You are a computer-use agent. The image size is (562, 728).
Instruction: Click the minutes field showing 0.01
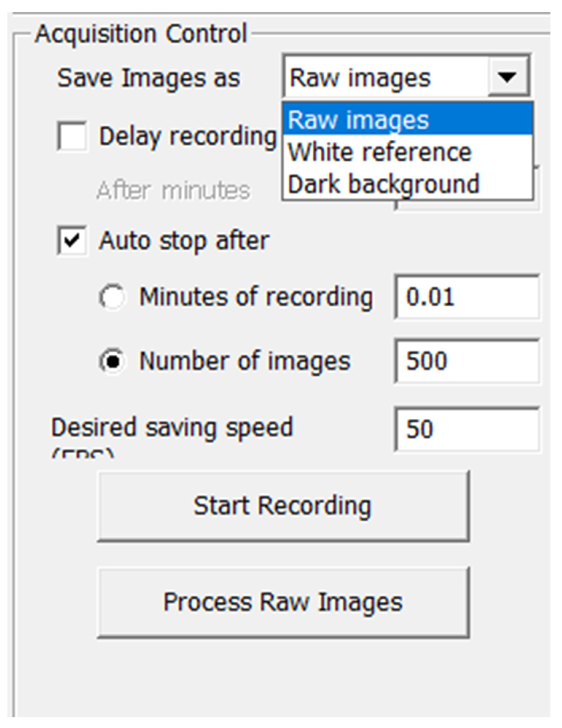pyautogui.click(x=467, y=296)
